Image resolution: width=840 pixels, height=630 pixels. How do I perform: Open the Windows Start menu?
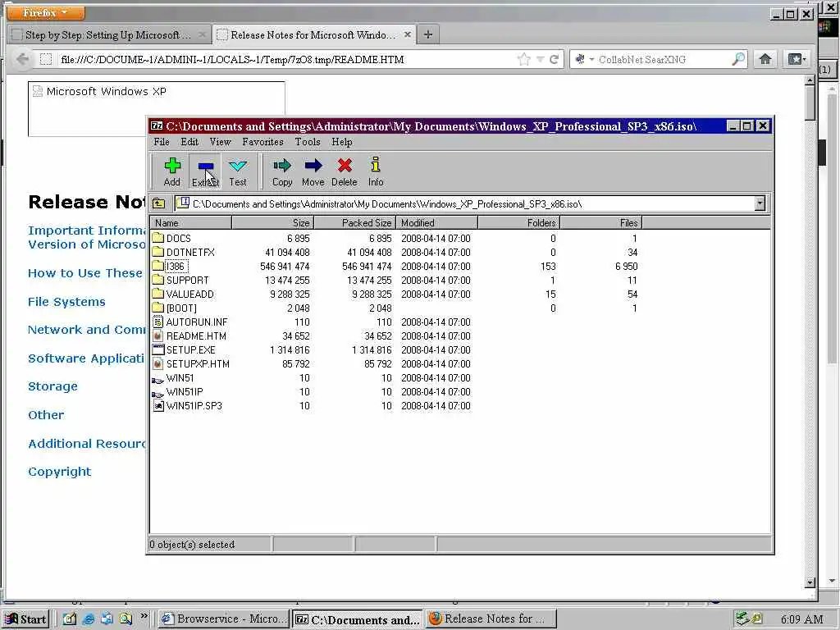pyautogui.click(x=25, y=619)
